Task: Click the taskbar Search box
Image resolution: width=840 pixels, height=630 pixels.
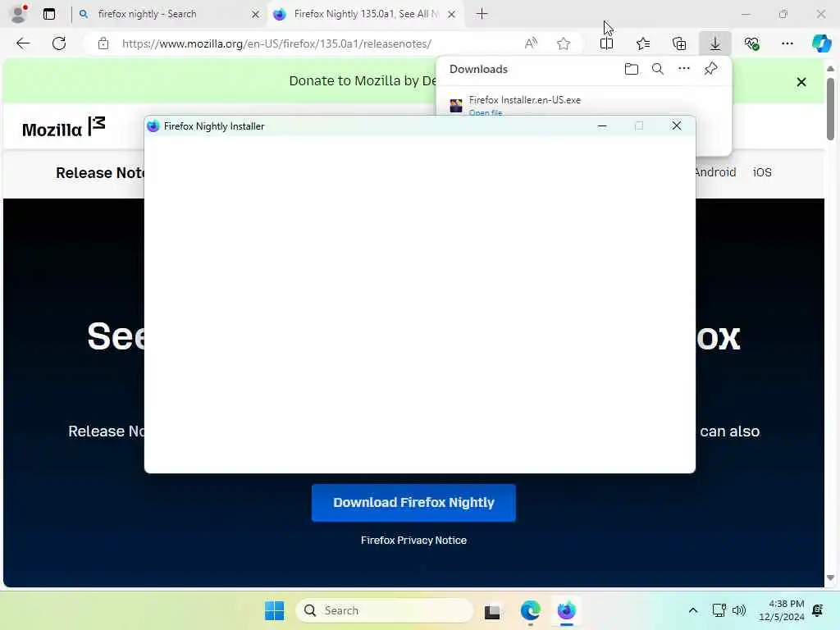Action: (385, 610)
